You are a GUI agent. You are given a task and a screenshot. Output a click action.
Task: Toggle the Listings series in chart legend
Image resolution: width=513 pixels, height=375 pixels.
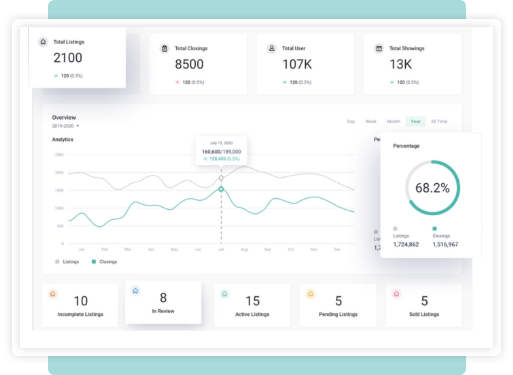point(67,262)
